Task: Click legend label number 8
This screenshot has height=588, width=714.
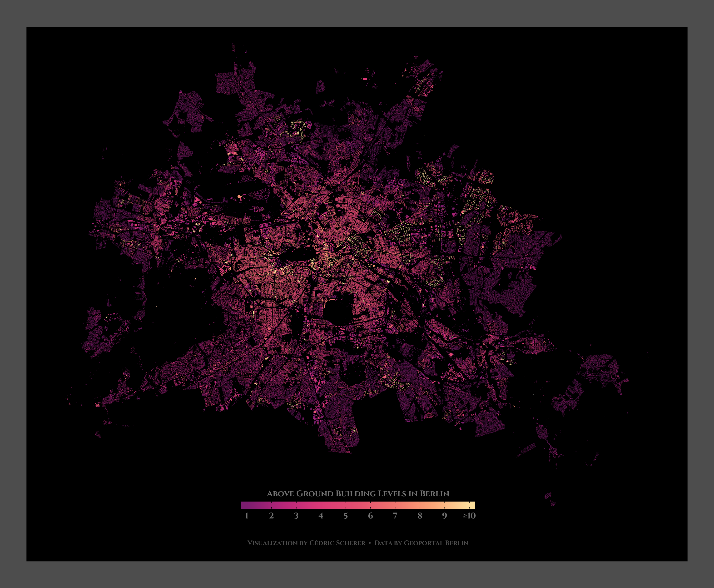Action: pyautogui.click(x=420, y=516)
